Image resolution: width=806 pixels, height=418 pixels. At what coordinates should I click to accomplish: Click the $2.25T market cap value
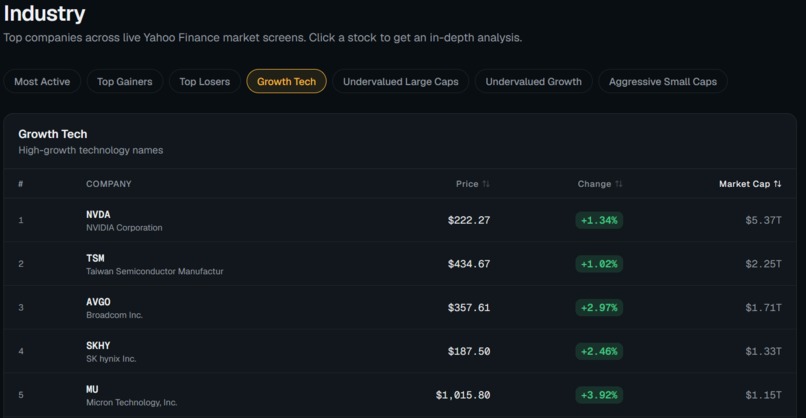coord(763,264)
